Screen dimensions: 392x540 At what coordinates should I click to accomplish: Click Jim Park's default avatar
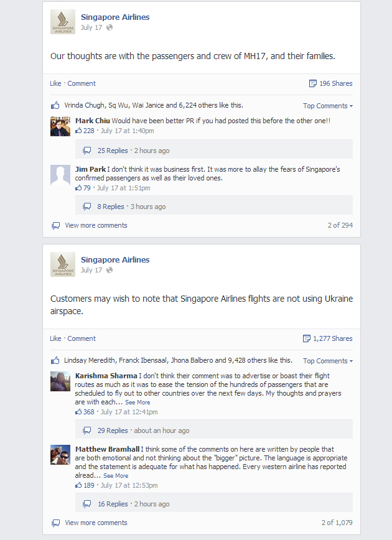tap(60, 175)
